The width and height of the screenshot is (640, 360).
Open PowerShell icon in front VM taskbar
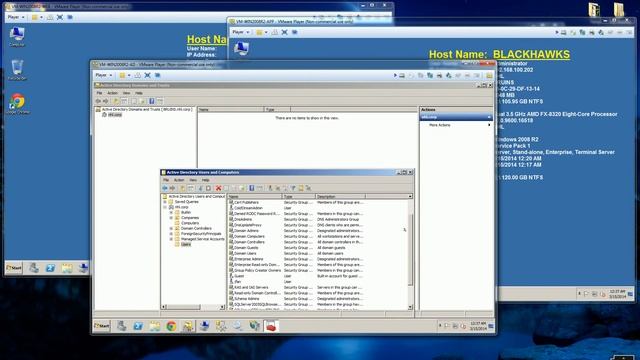tap(138, 326)
